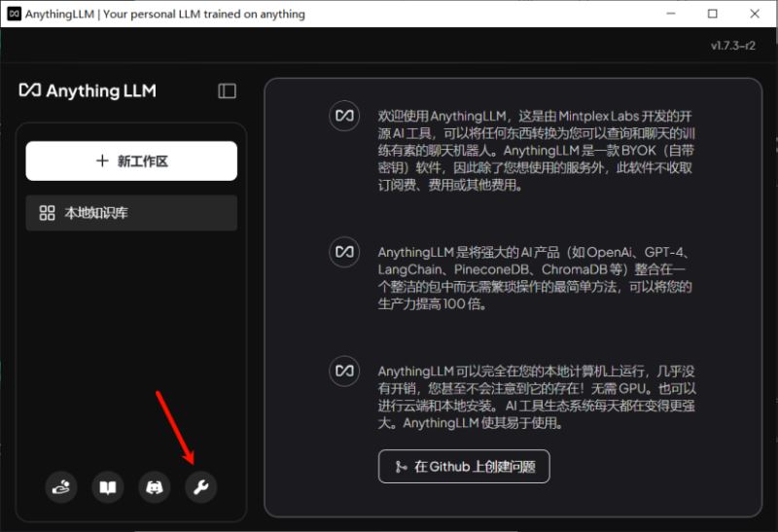Click avatar icon beside the OpenAi GPT-4 message
The width and height of the screenshot is (778, 532).
[344, 252]
